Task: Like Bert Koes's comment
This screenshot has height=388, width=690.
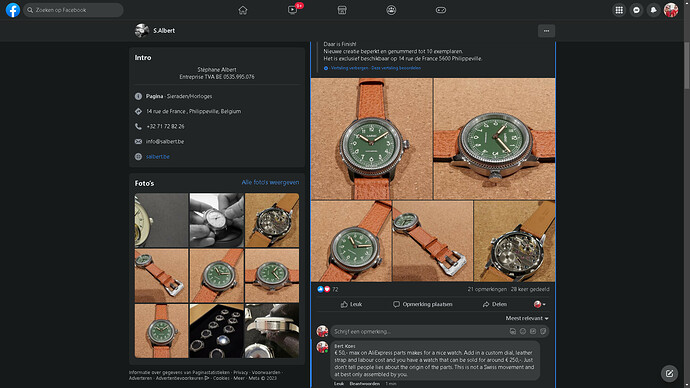Action: [x=339, y=384]
